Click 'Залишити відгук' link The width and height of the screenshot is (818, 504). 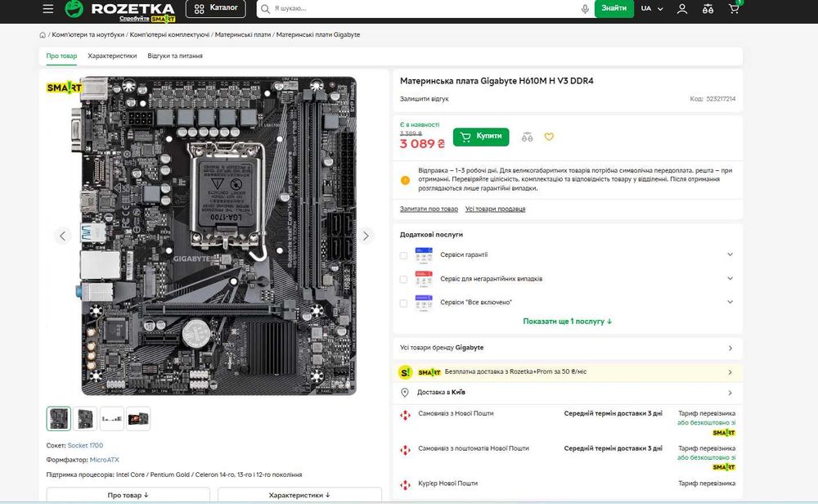(424, 99)
